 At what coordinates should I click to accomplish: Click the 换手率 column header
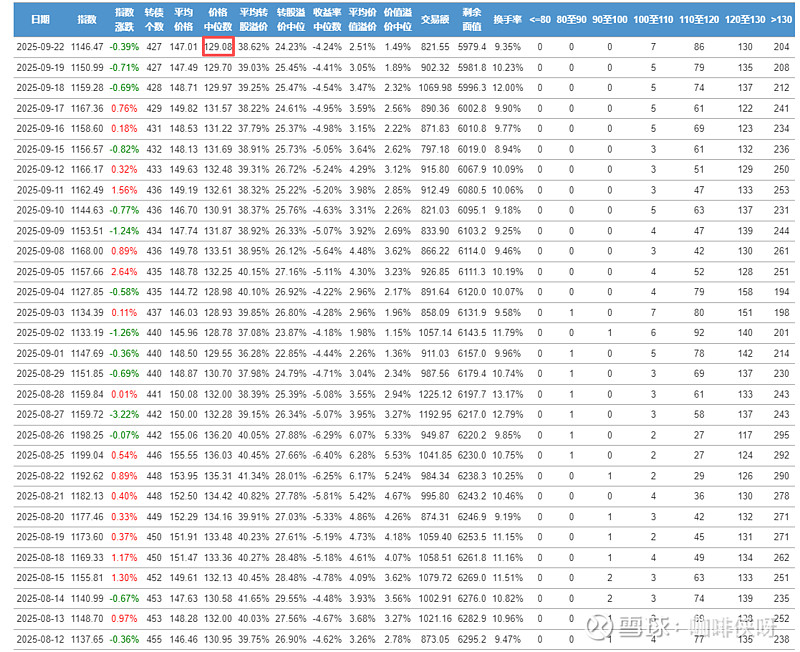(507, 19)
